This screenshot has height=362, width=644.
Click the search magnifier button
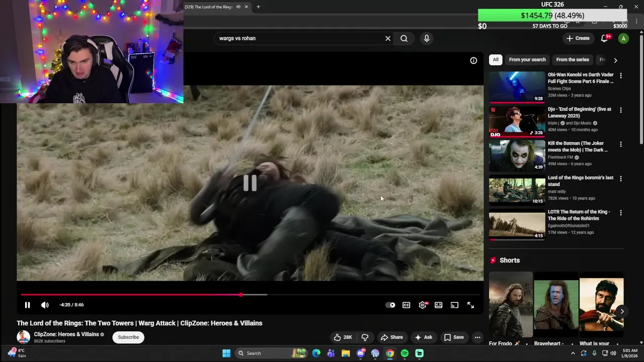tap(404, 38)
